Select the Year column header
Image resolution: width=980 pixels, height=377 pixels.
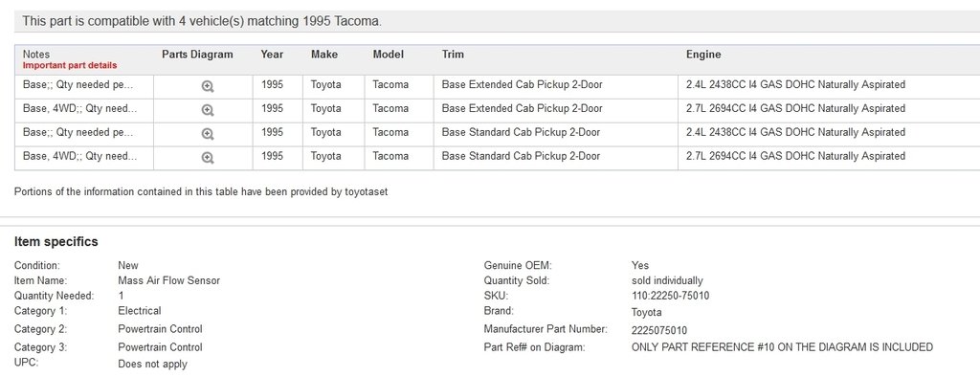272,55
